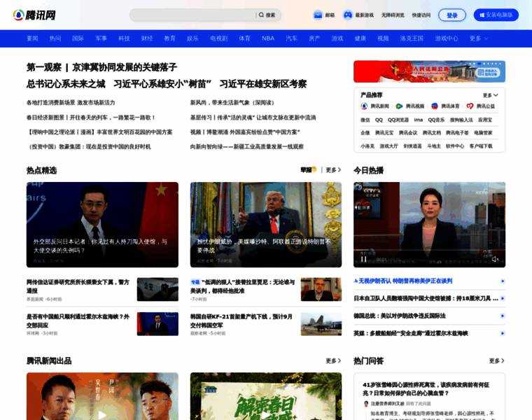Image resolution: width=532 pixels, height=420 pixels.
Task: Click the 安装电脑版 button
Action: tap(496, 15)
